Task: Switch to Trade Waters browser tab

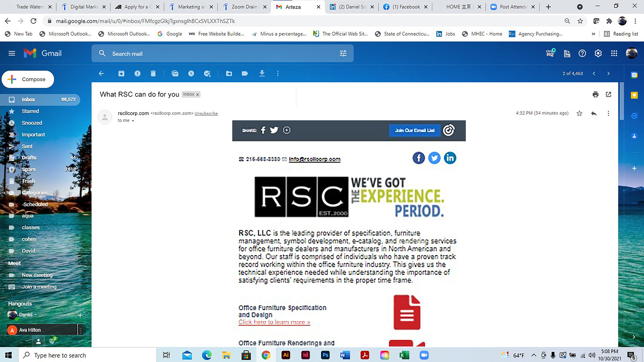Action: point(30,7)
